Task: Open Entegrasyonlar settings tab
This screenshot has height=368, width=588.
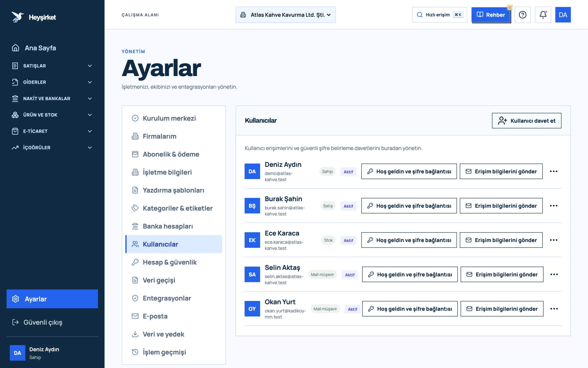Action: 174,298
